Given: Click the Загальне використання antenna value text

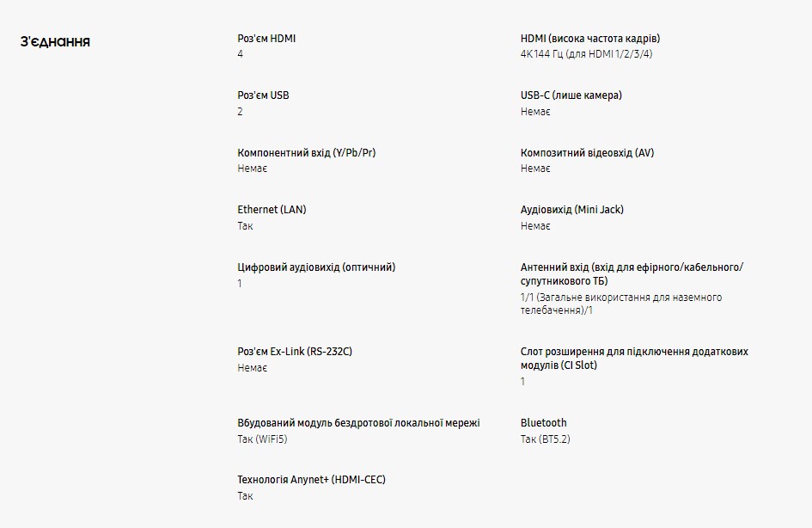Looking at the screenshot, I should click(x=620, y=304).
